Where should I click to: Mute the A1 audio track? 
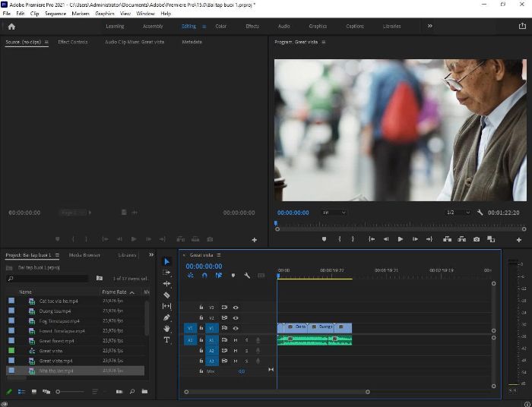click(x=236, y=340)
